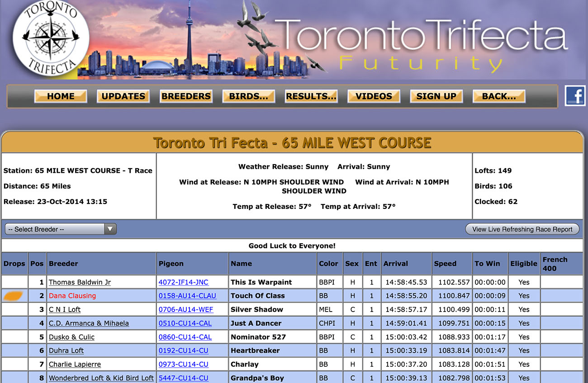The width and height of the screenshot is (588, 383).
Task: Click the Lofts: 149 text
Action: [493, 170]
